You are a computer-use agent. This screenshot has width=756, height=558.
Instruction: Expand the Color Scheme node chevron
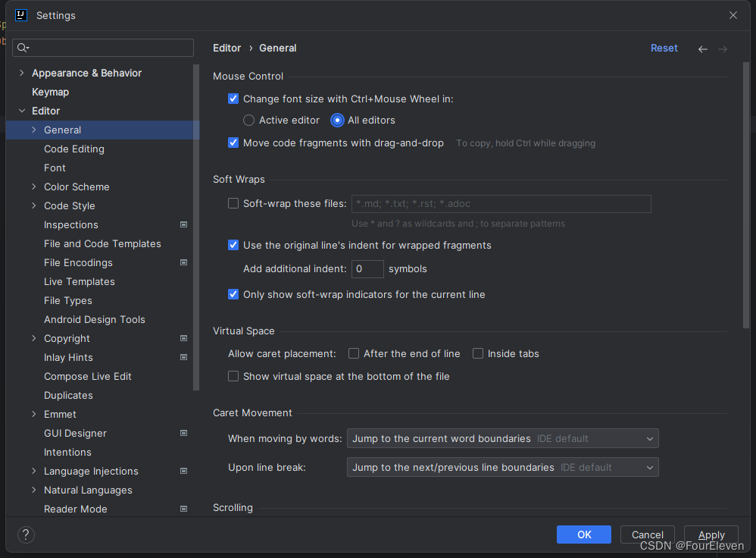click(x=34, y=187)
